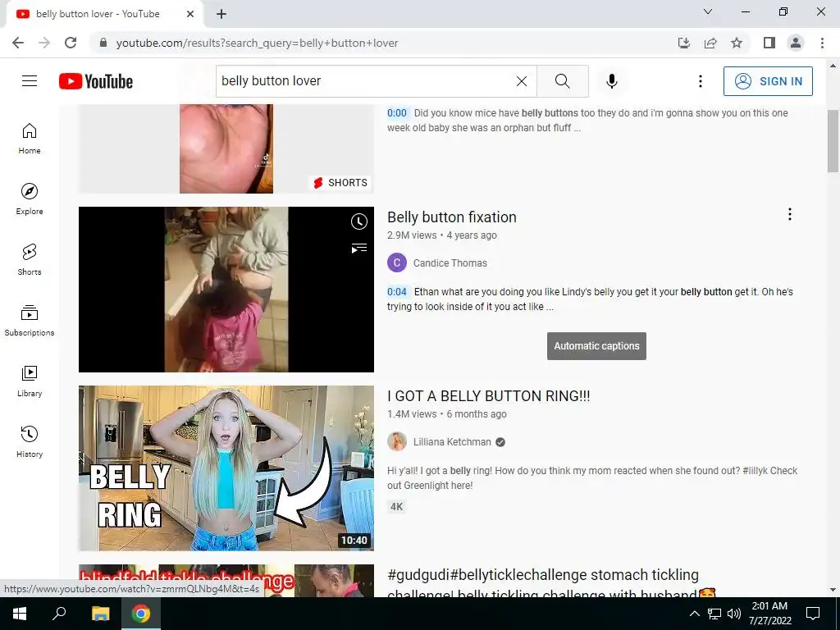Open the YouTube guide hamburger menu
Image resolution: width=840 pixels, height=630 pixels.
tap(30, 81)
